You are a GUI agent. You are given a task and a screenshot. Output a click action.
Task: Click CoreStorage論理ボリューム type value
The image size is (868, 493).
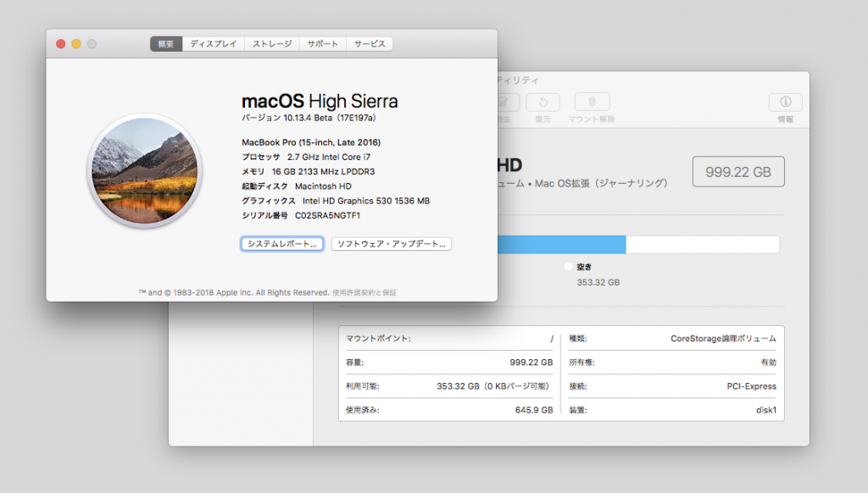pos(723,339)
